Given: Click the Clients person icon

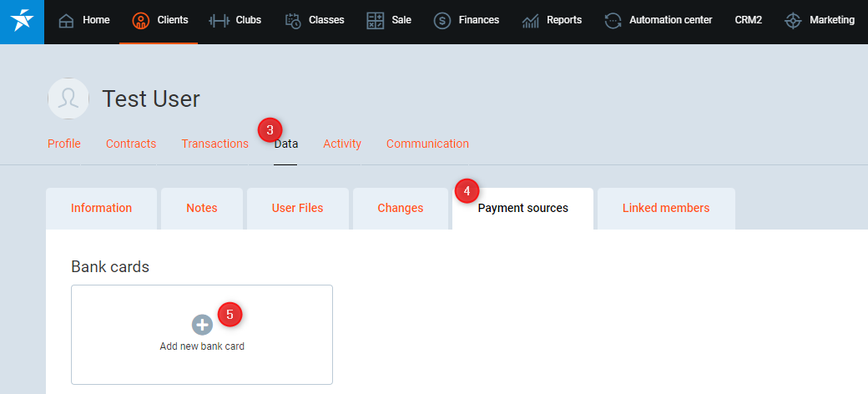Looking at the screenshot, I should (141, 21).
